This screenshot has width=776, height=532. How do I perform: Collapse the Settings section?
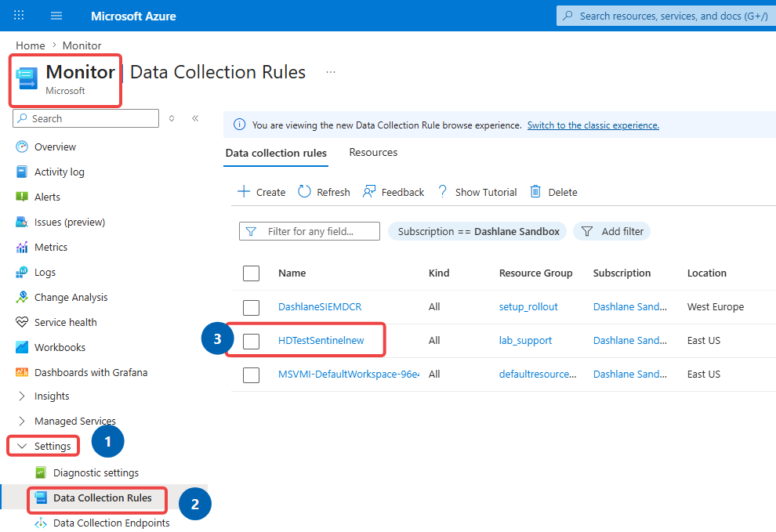[22, 447]
